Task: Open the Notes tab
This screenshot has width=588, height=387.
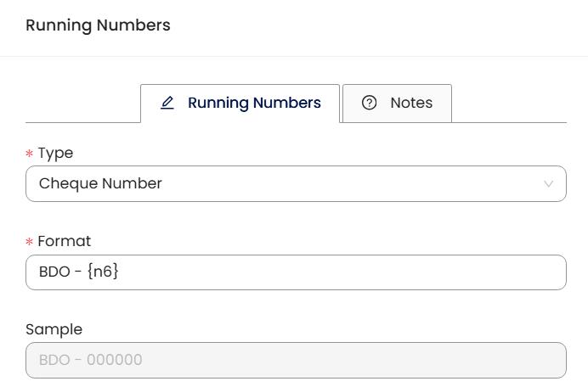Action: coord(397,104)
